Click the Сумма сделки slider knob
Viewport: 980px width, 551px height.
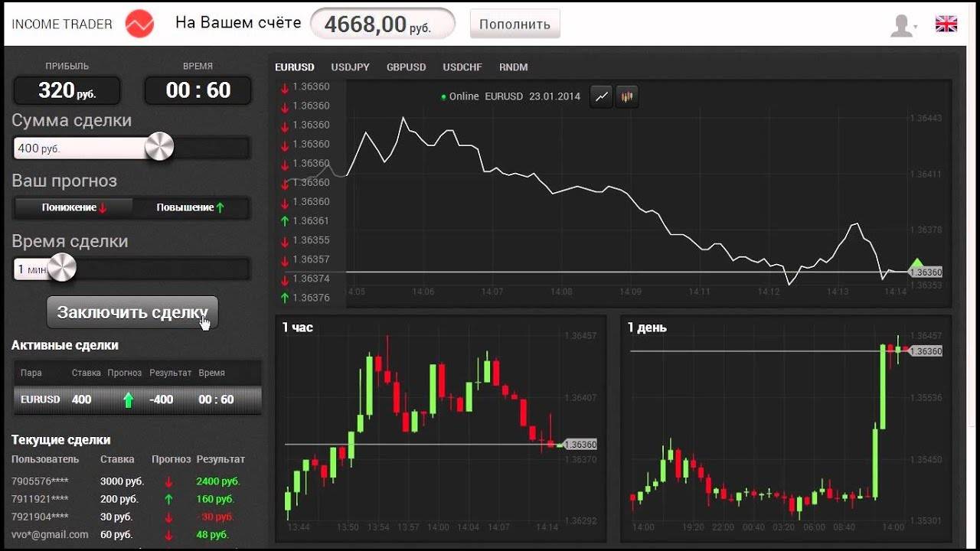point(159,146)
